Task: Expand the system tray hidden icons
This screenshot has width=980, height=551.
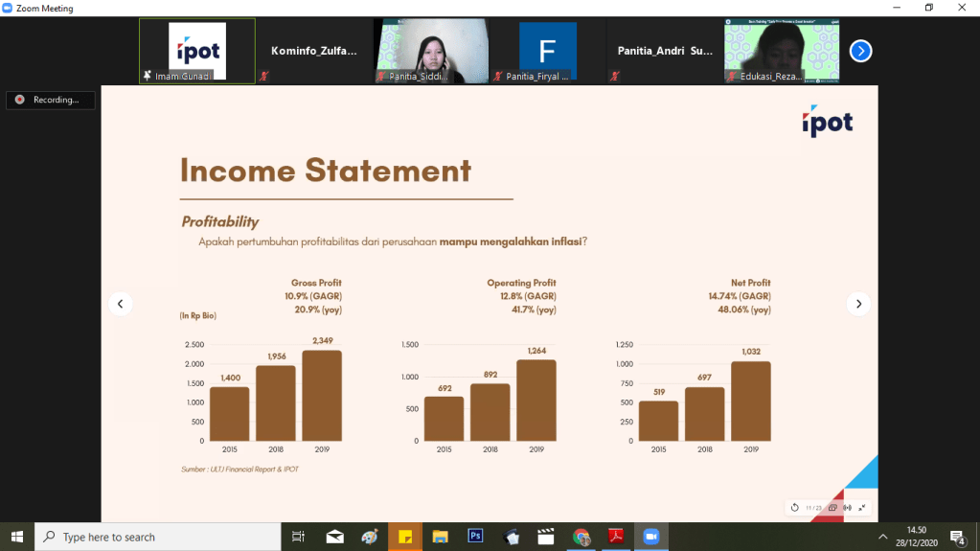Action: point(882,537)
